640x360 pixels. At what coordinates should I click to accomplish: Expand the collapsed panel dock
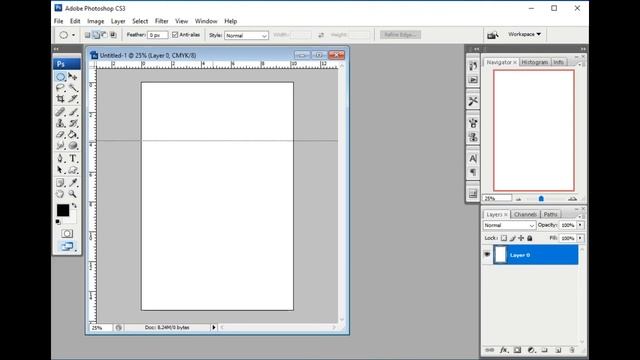pos(475,49)
